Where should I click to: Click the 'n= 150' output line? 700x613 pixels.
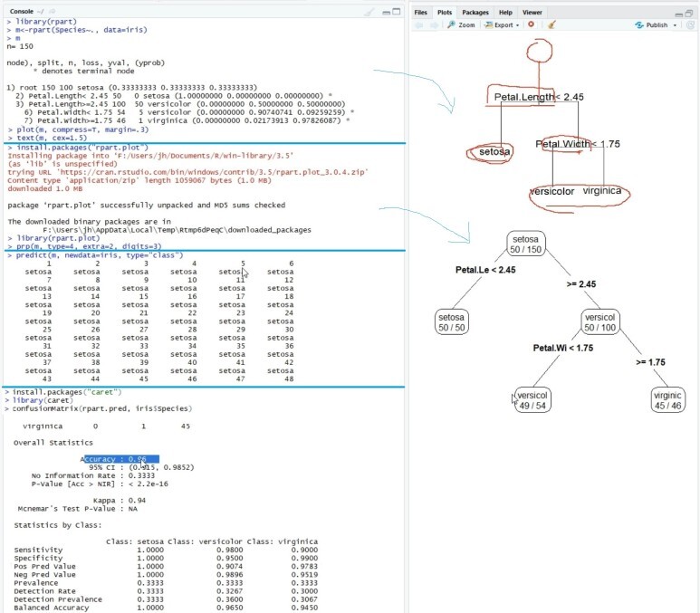pyautogui.click(x=20, y=46)
